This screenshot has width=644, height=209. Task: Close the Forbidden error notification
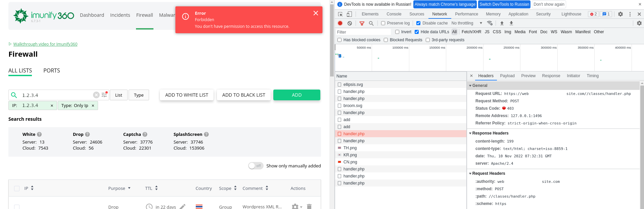tap(316, 13)
